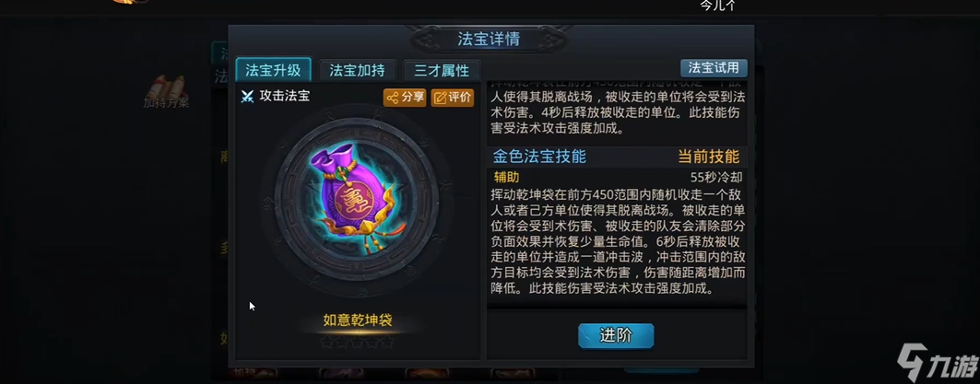980x384 pixels.
Task: Click the 辅助 skill type label
Action: pyautogui.click(x=506, y=177)
